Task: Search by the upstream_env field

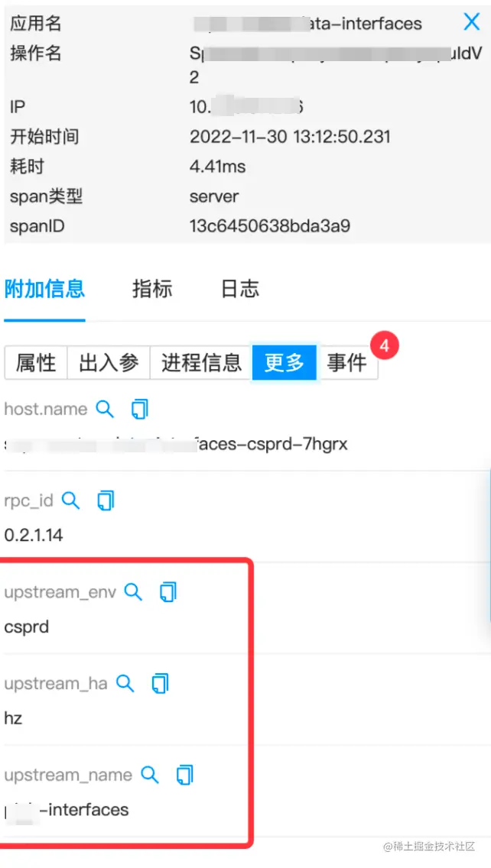Action: tap(133, 591)
